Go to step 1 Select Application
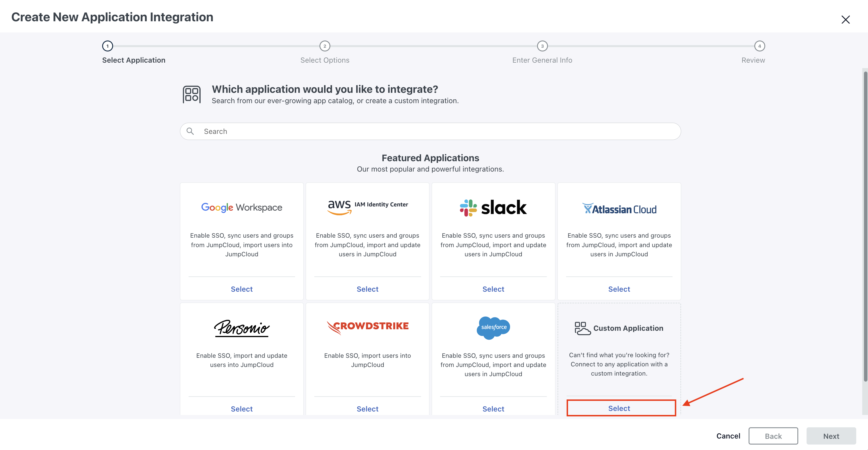 (x=107, y=46)
